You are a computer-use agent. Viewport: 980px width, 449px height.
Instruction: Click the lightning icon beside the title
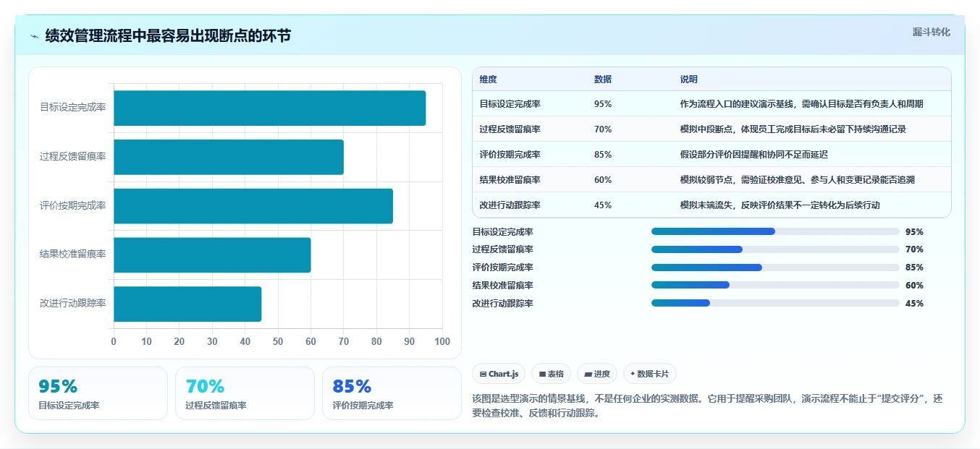point(35,36)
